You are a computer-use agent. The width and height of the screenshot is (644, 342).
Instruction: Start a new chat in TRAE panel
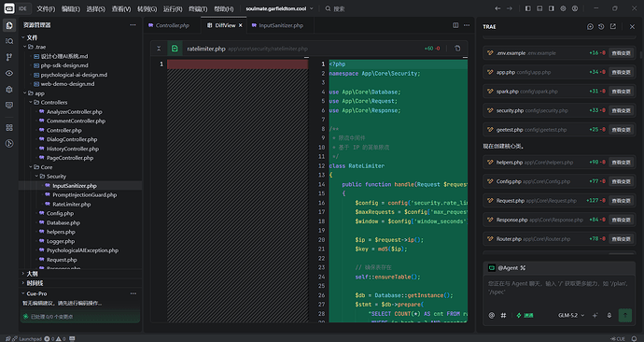click(x=590, y=27)
